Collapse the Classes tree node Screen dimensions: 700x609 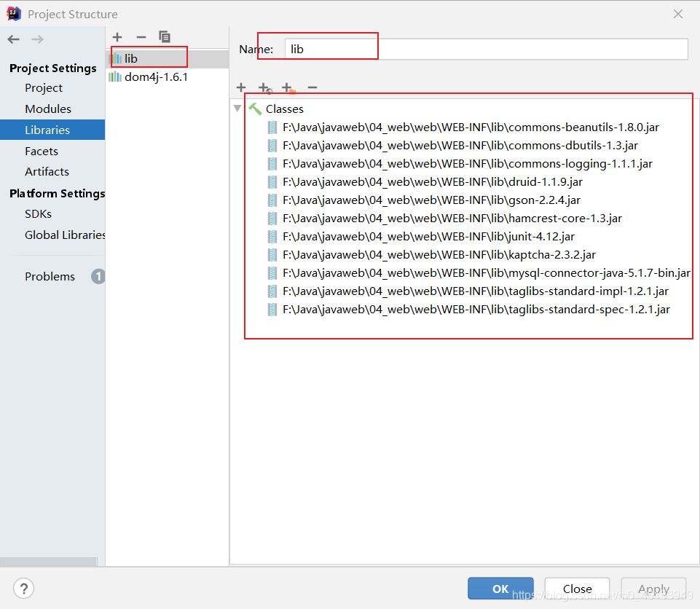coord(237,108)
